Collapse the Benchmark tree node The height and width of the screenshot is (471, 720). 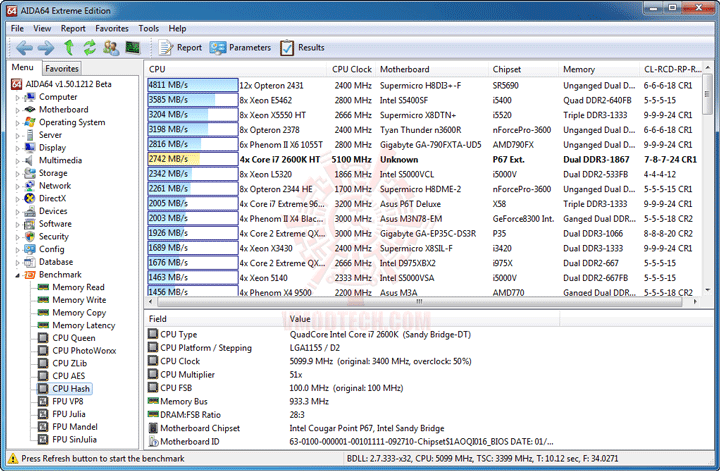coord(17,275)
